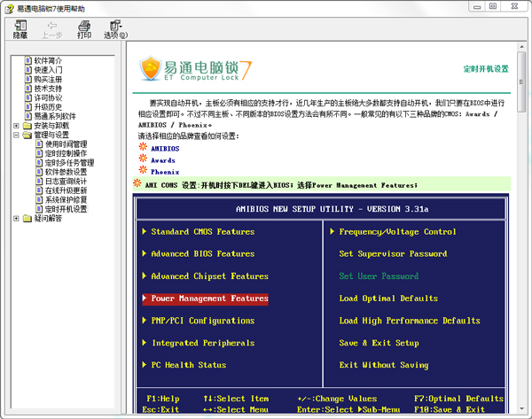Click the 定时开机设置 page heading

tap(486, 69)
